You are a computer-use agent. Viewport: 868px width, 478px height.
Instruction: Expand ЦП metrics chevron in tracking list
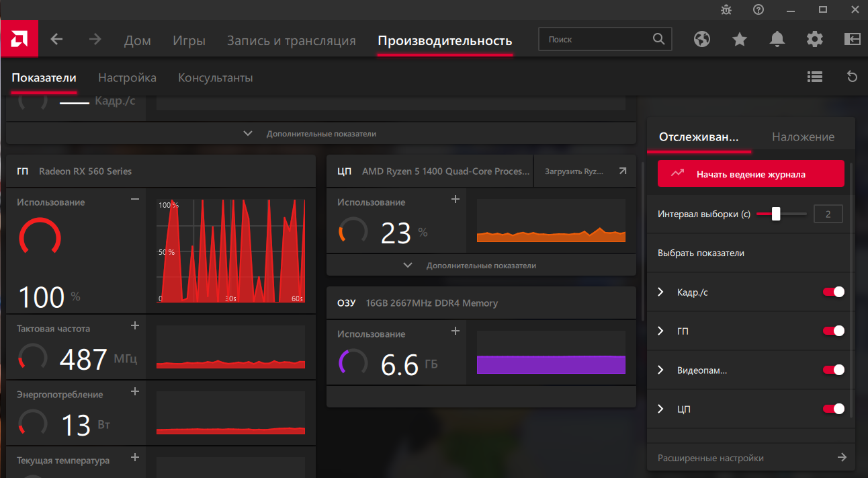(660, 409)
